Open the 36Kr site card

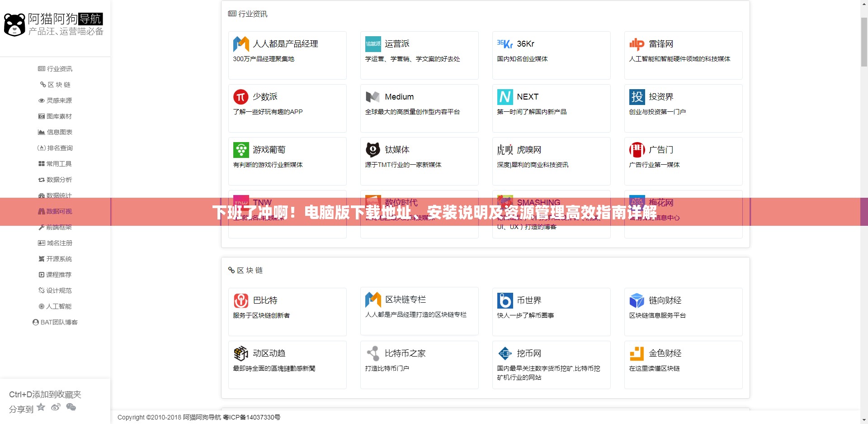tap(552, 55)
